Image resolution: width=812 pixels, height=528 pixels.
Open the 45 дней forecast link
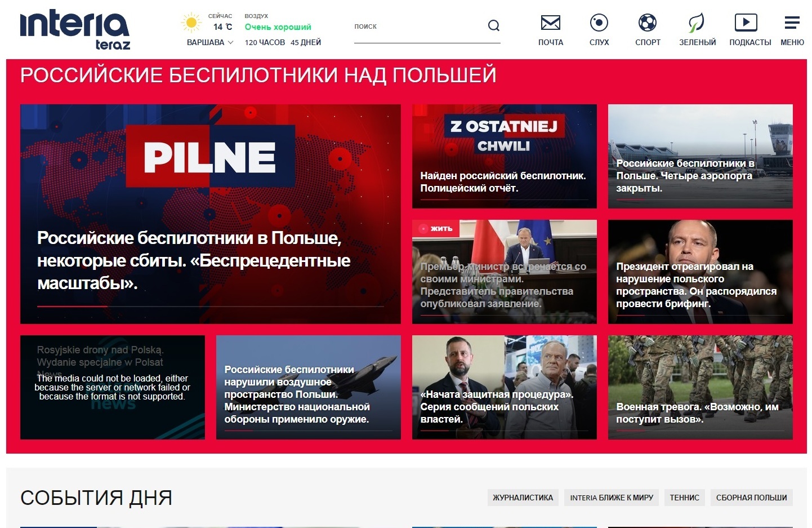[306, 42]
